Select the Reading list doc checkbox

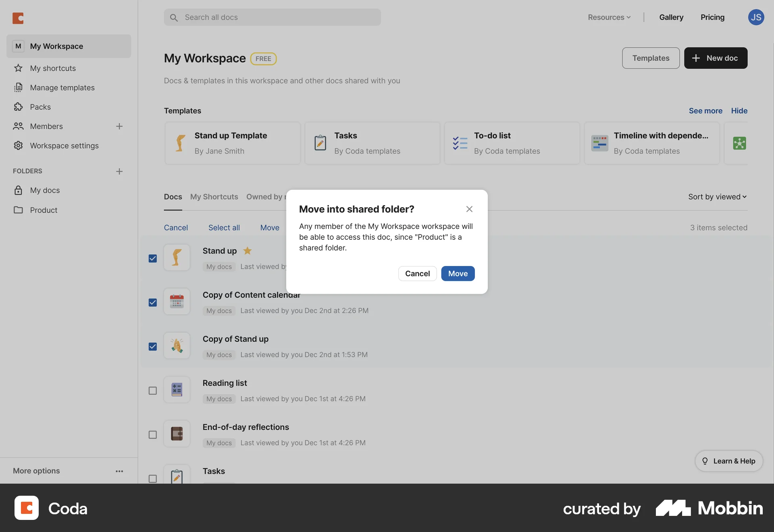[x=152, y=390]
